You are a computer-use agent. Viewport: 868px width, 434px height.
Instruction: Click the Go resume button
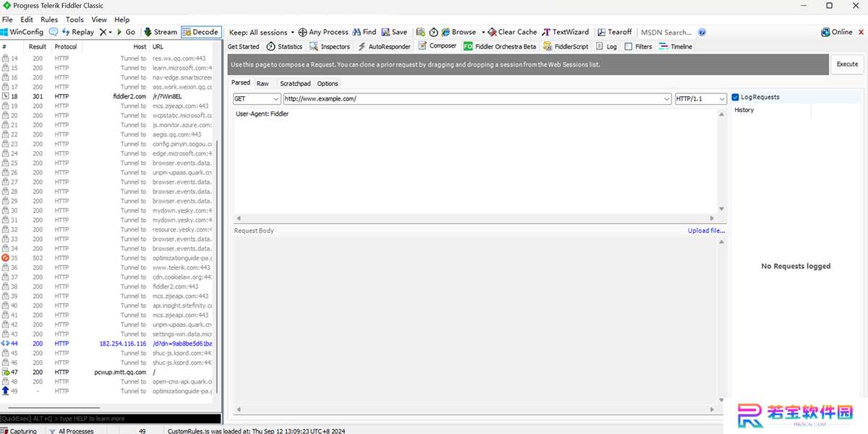coord(126,32)
